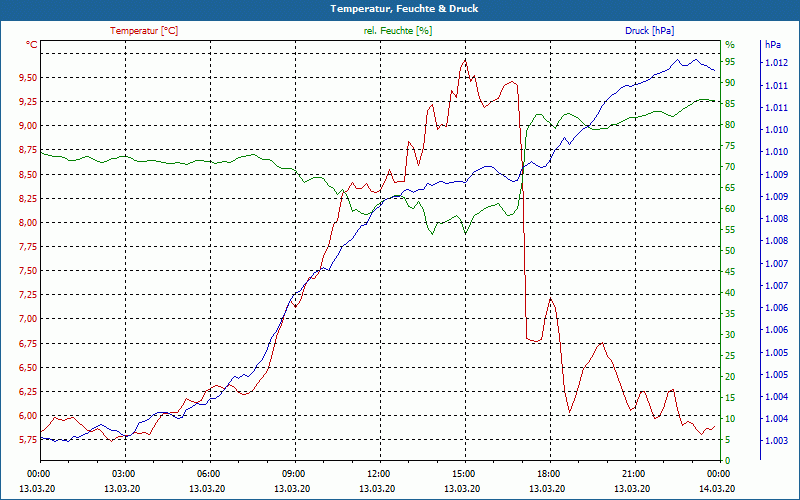
Task: Click the 1.003 value on the pressure axis
Action: click(x=776, y=440)
